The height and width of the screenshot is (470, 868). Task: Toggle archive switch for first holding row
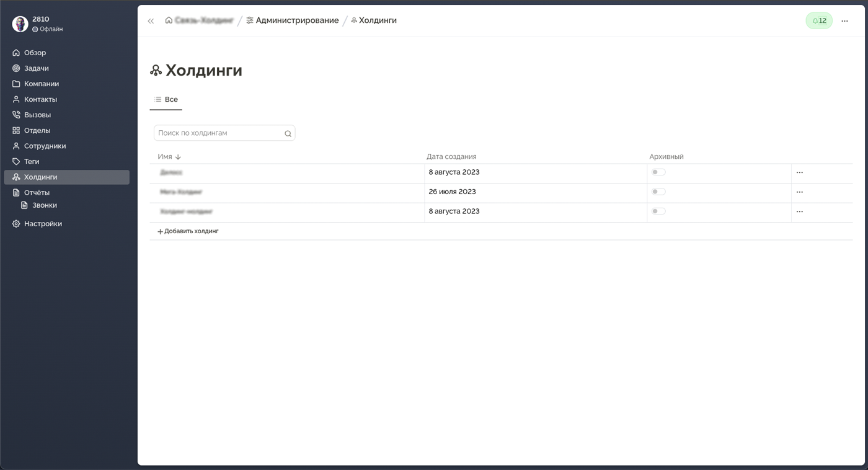(658, 172)
